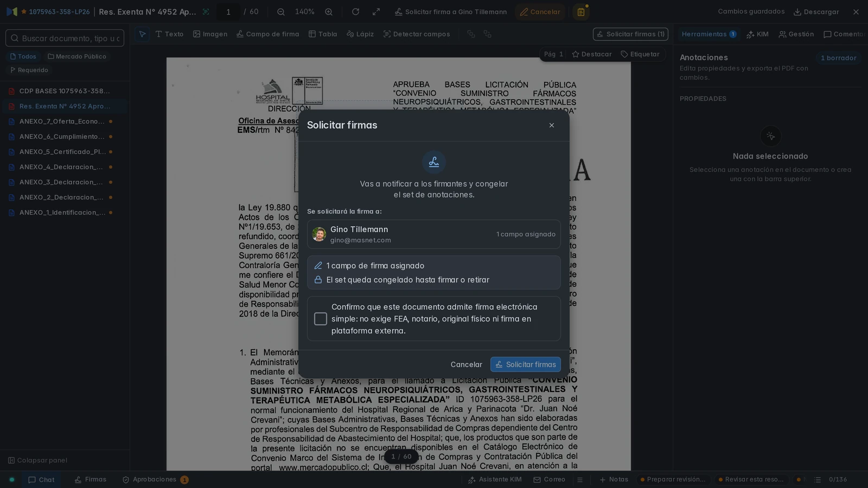Close the Solicitar firmas dialog with X
The image size is (868, 488).
point(552,125)
